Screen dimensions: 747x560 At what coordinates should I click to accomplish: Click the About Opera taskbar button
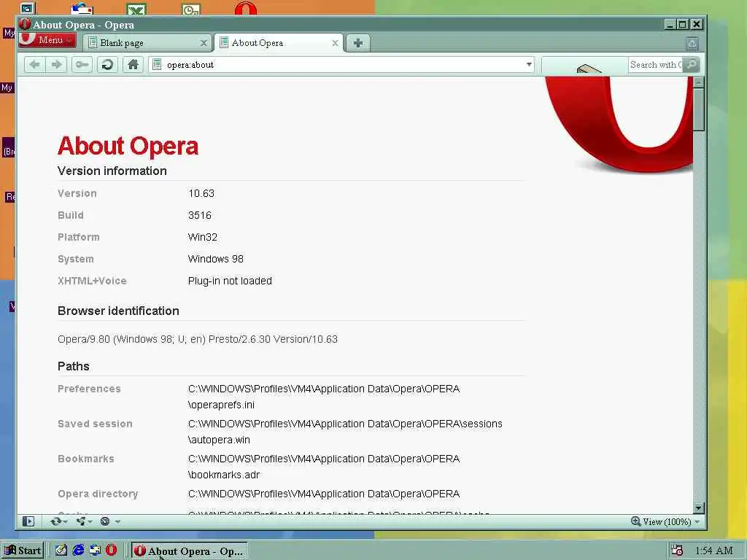click(189, 551)
